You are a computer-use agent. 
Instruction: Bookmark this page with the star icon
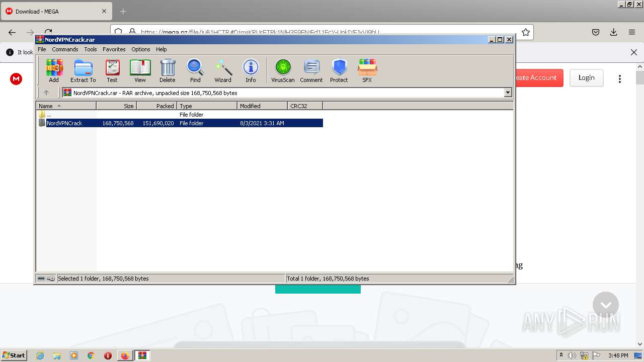tap(526, 32)
